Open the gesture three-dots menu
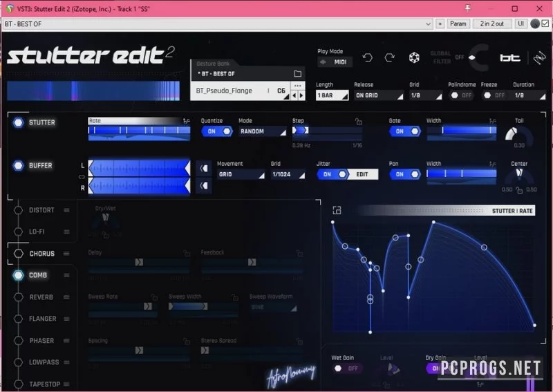553x392 pixels. [298, 86]
